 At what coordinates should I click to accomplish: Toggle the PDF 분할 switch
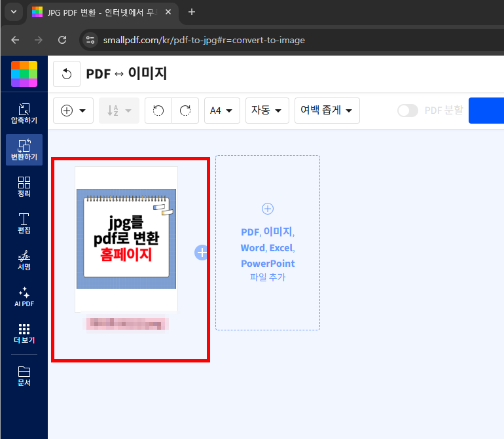(x=408, y=111)
